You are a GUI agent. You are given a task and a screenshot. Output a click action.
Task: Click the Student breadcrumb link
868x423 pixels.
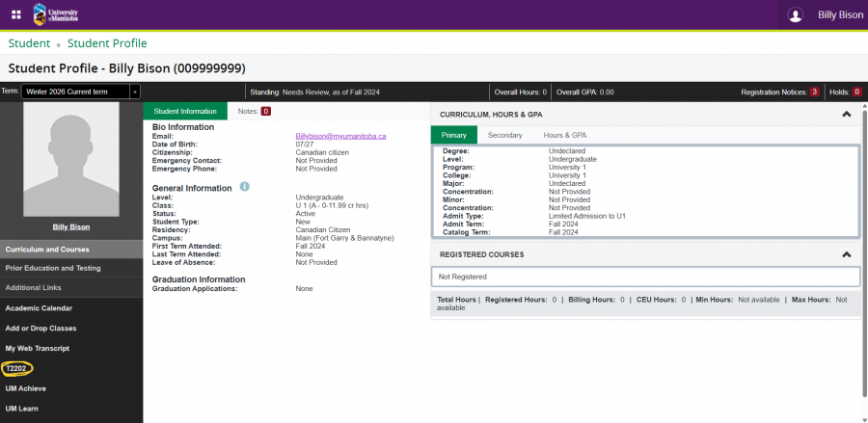coord(29,43)
